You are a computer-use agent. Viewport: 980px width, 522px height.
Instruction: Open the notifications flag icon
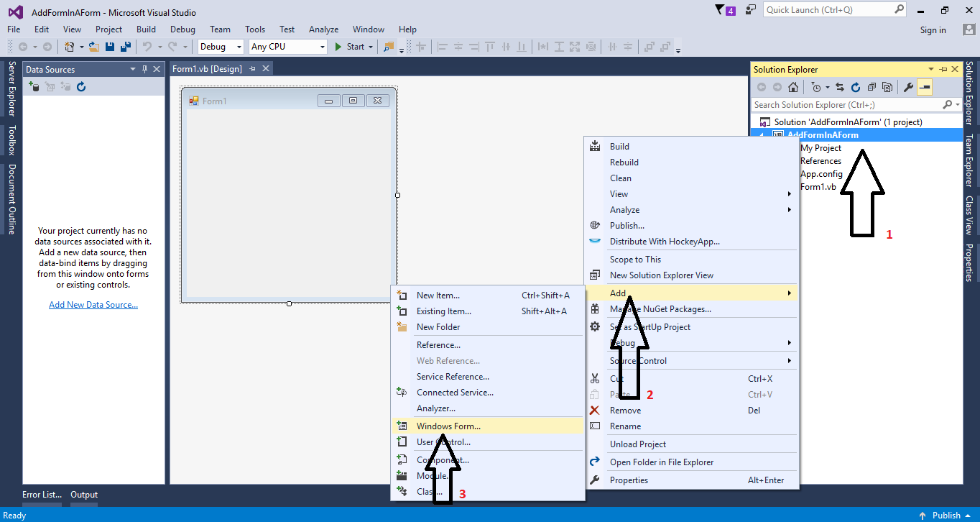coord(721,10)
